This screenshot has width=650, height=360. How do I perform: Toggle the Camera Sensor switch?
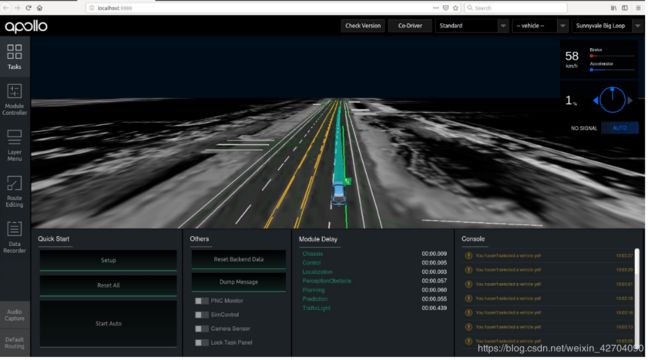tap(201, 328)
